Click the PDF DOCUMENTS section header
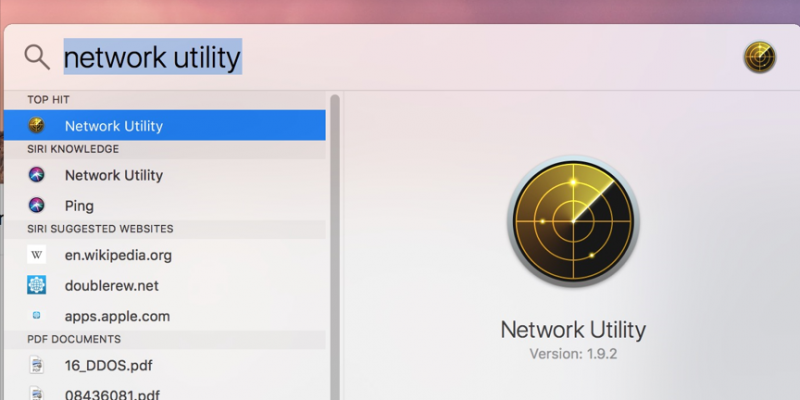The height and width of the screenshot is (400, 800). click(74, 339)
